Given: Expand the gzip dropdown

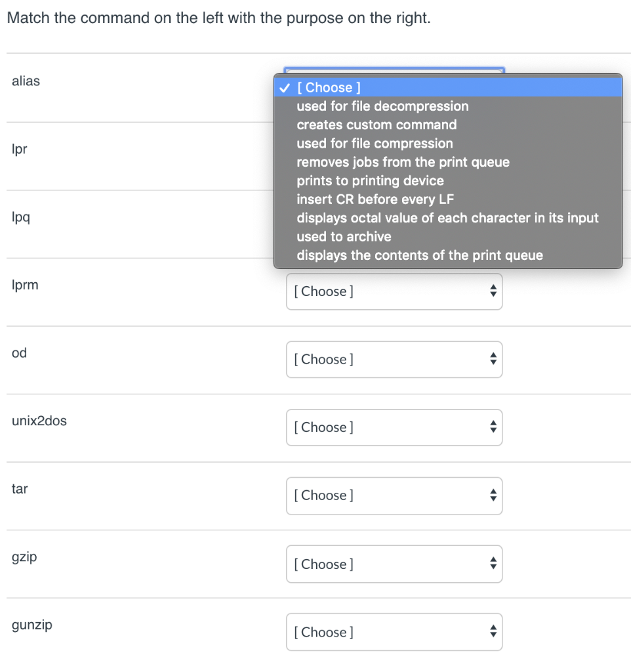Looking at the screenshot, I should (x=394, y=564).
